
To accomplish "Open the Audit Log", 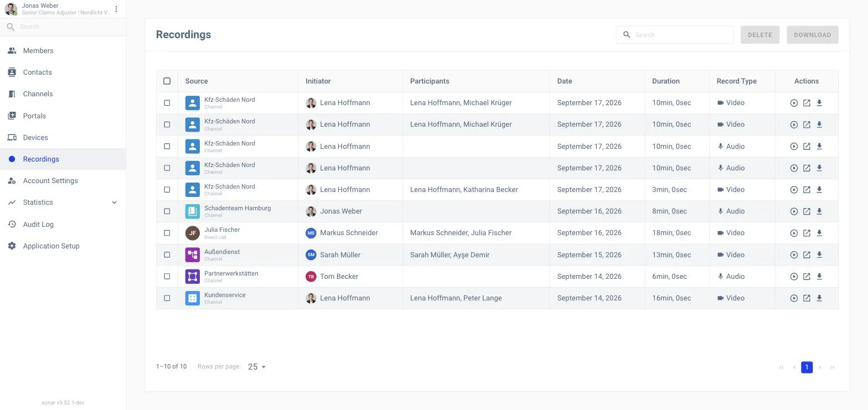I will (x=63, y=224).
